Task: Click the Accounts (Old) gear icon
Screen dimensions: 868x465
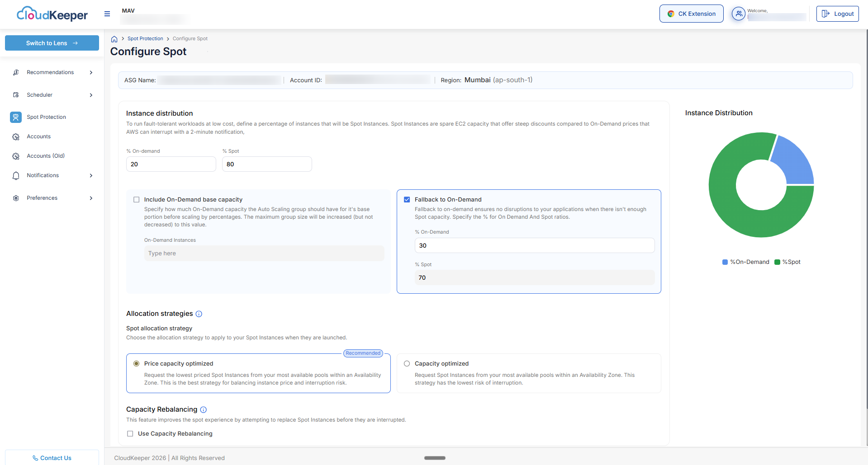Action: coord(16,156)
